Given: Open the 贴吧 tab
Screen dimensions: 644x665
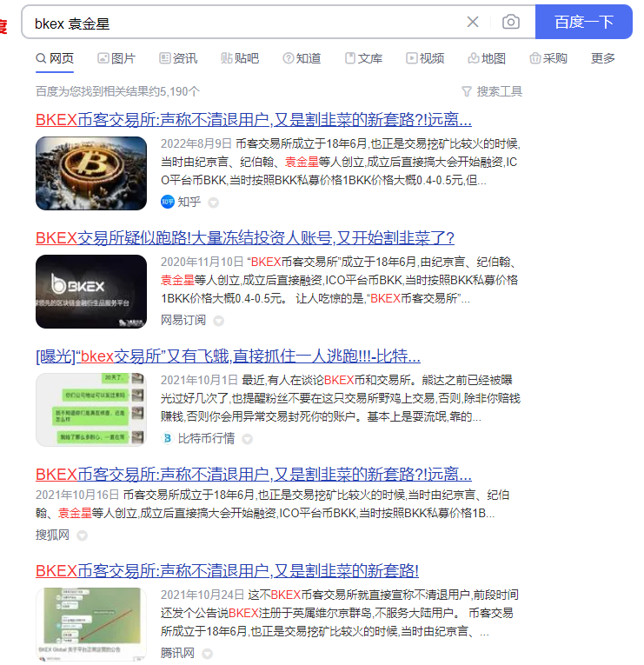Looking at the screenshot, I should coord(240,58).
